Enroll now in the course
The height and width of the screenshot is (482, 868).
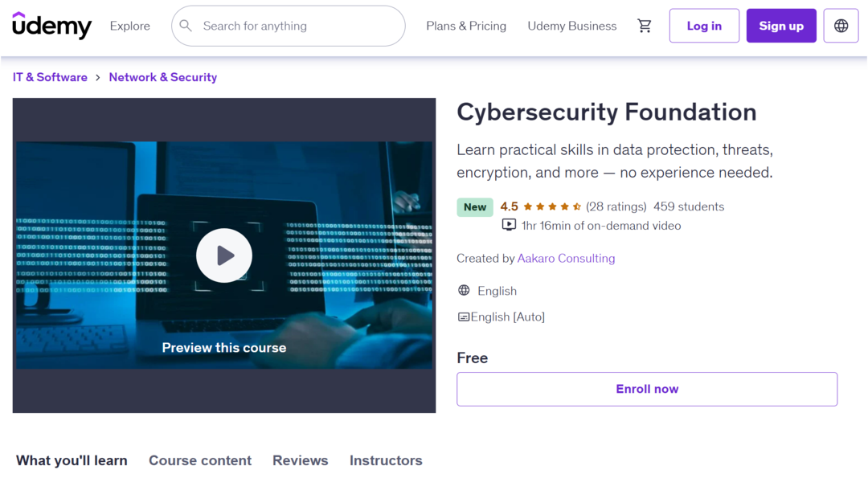[647, 389]
